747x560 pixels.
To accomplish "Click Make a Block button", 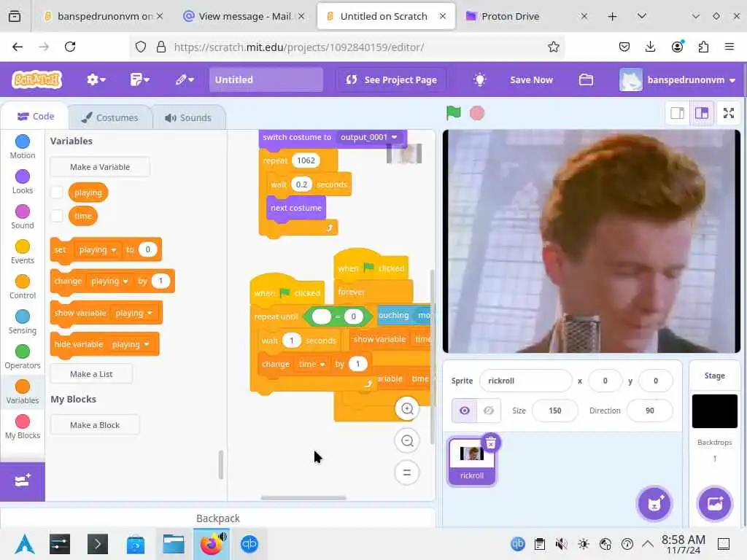I will (x=95, y=425).
